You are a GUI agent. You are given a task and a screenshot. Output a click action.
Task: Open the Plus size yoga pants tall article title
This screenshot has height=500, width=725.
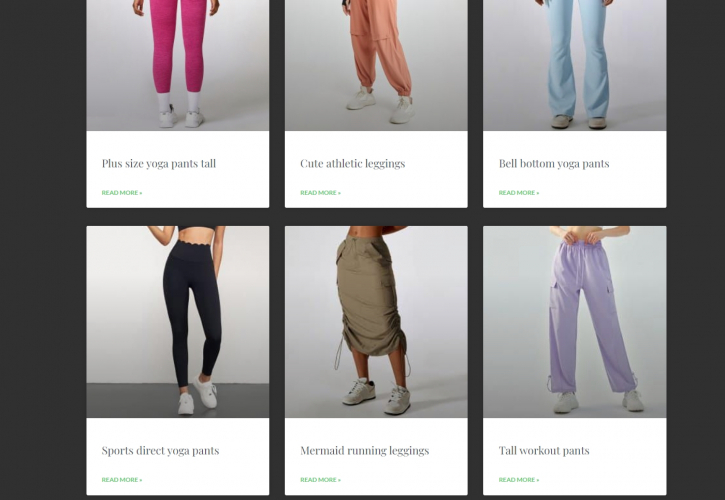158,164
